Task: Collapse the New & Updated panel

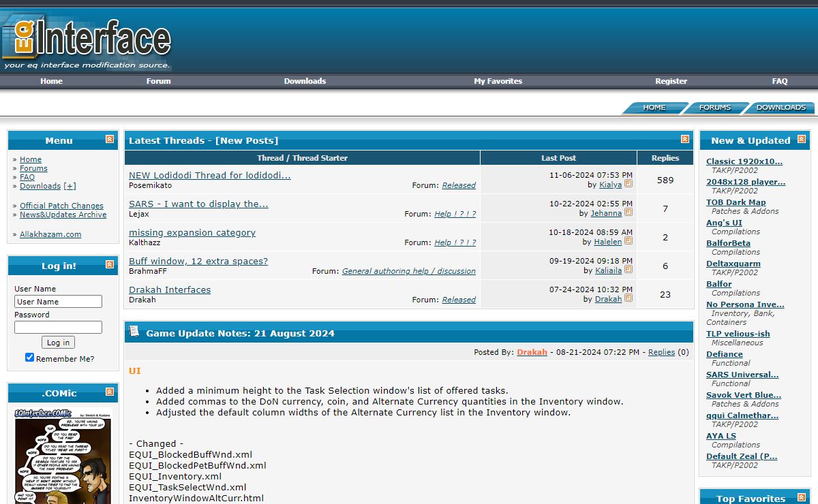Action: [802, 140]
